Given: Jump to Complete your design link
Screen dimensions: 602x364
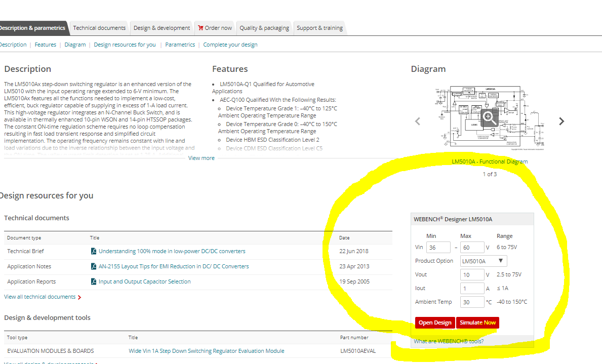Looking at the screenshot, I should point(230,45).
